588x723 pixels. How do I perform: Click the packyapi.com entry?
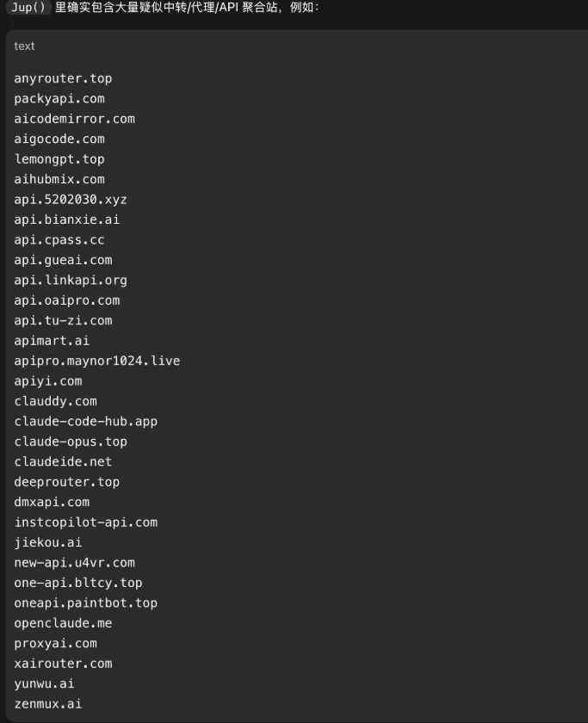coord(59,99)
